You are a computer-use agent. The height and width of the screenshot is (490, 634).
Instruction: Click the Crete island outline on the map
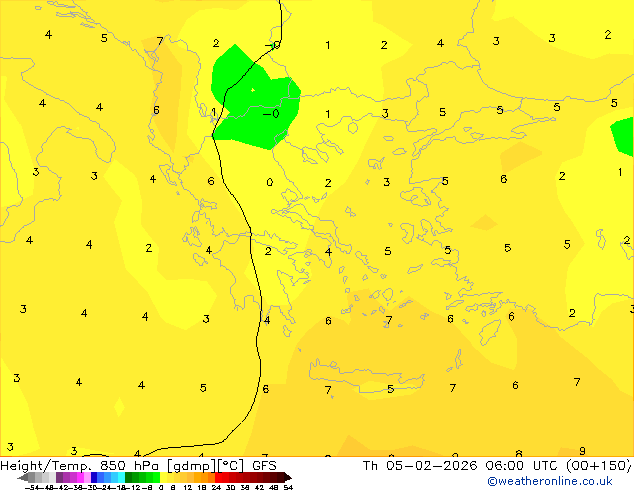coord(367,376)
